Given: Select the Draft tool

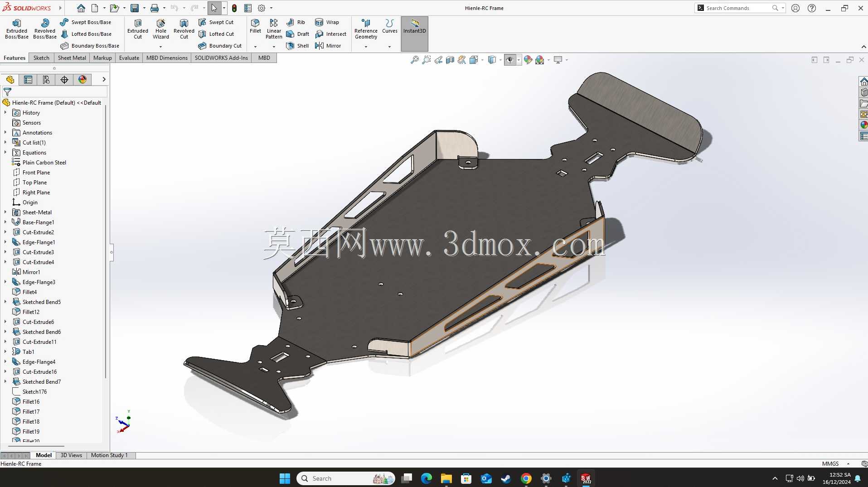Looking at the screenshot, I should coord(298,34).
